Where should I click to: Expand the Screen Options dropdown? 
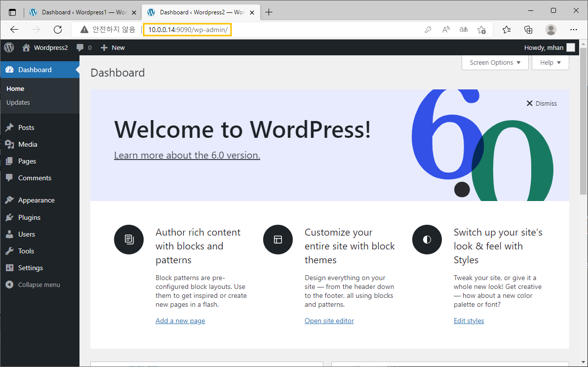[x=495, y=63]
